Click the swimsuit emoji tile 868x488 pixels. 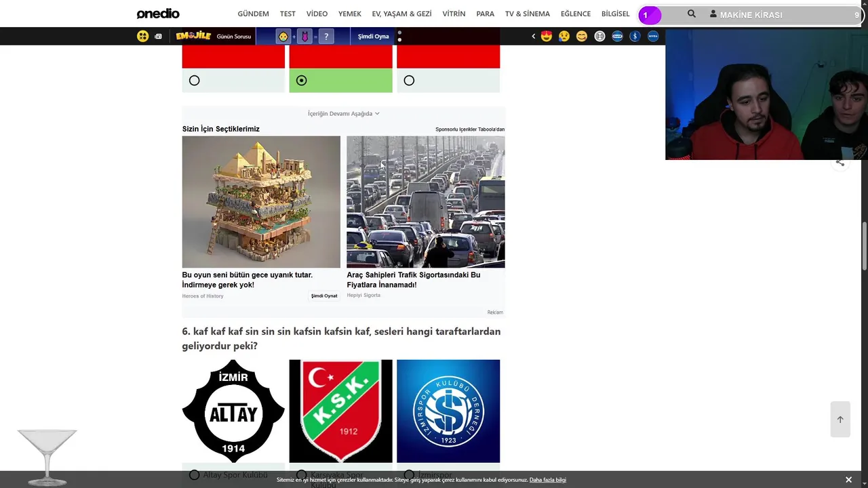pyautogui.click(x=305, y=37)
